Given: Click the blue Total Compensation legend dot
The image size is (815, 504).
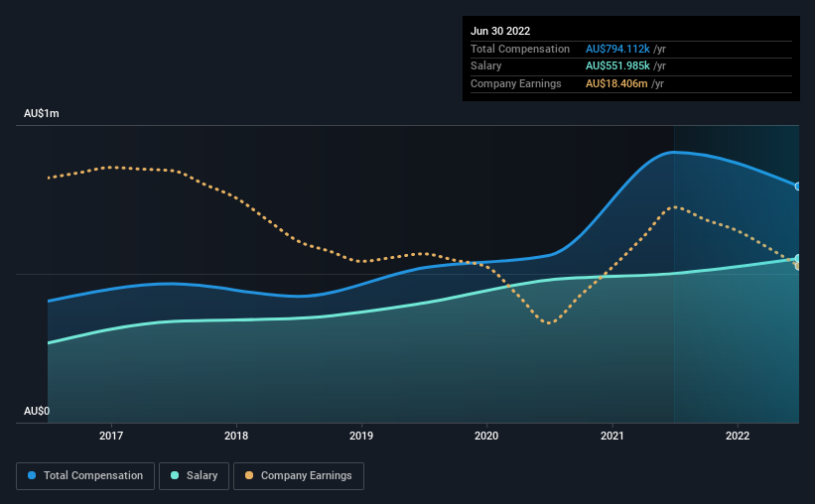Looking at the screenshot, I should pyautogui.click(x=32, y=475).
